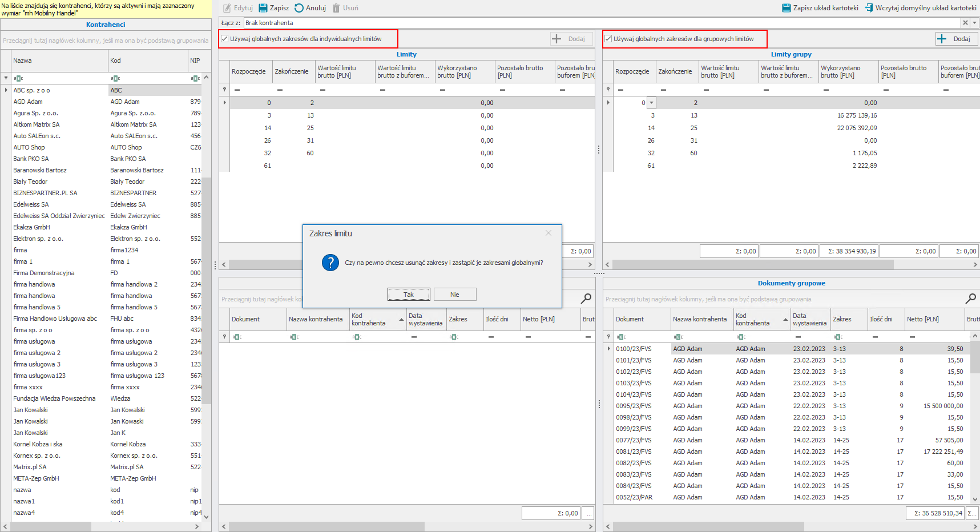Toggle global ranges for group limits
The image size is (980, 532).
[x=608, y=39]
